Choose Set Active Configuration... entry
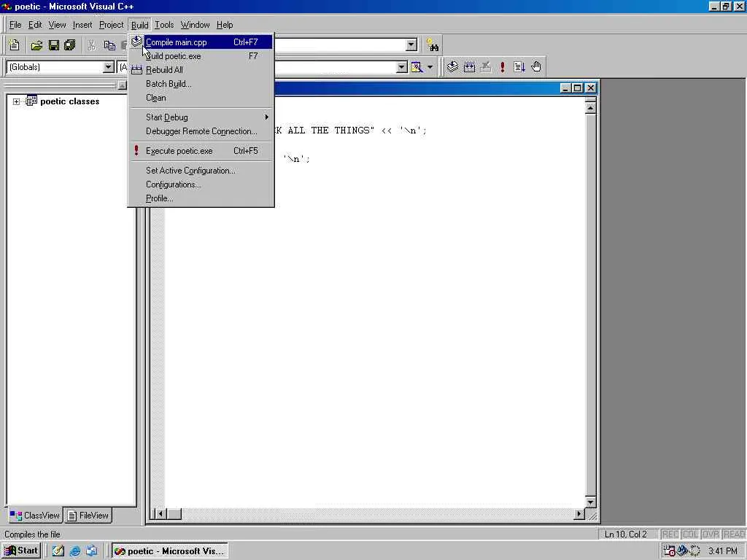 (201, 171)
